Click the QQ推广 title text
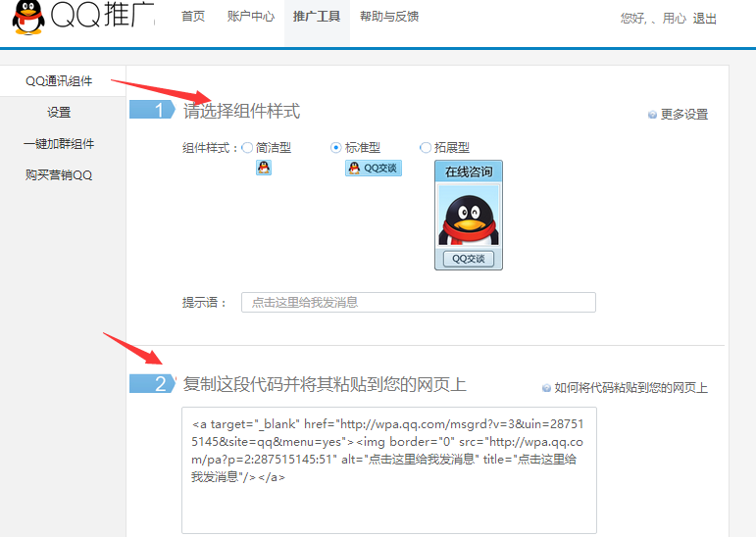756x537 pixels. point(102,14)
